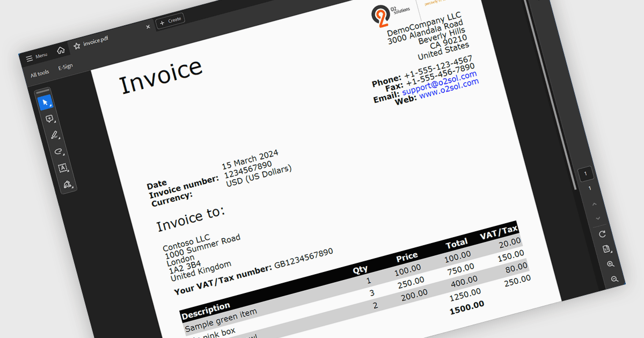
Task: Click the United Kingdom address line
Action: [201, 271]
